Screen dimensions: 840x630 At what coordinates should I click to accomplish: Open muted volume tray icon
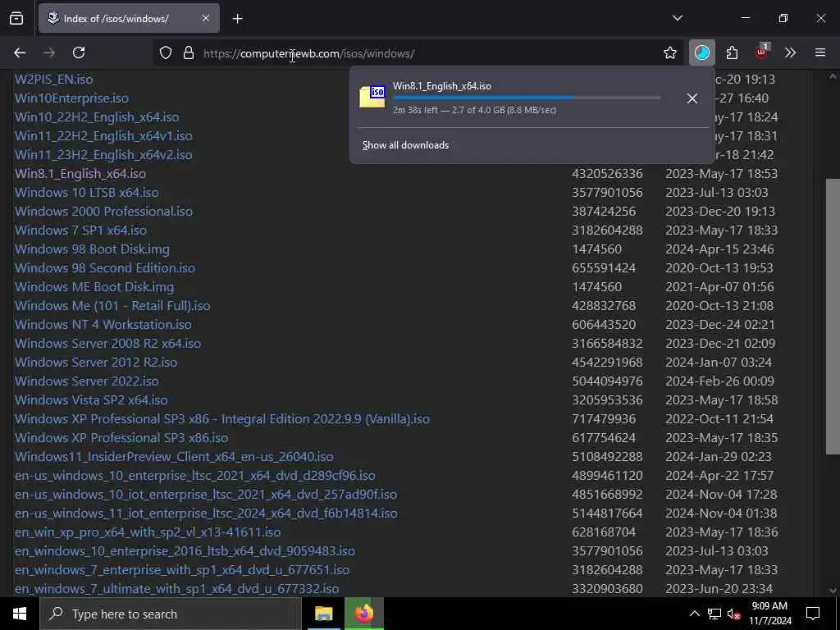pos(733,614)
